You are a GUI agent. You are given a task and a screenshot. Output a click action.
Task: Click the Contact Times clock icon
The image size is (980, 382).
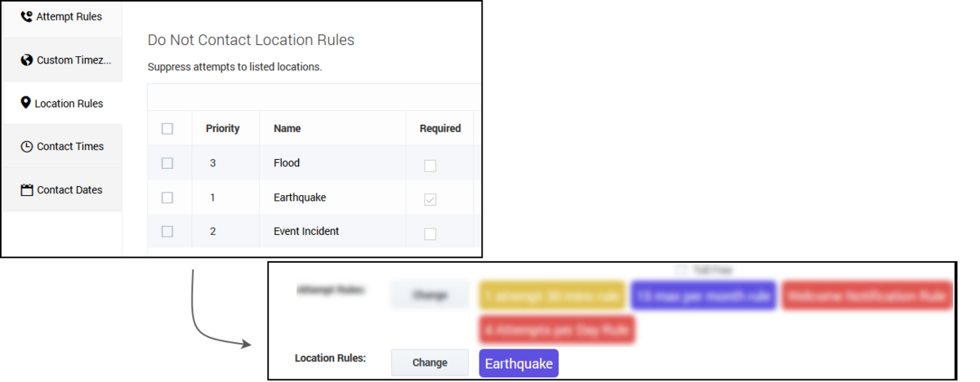point(27,147)
